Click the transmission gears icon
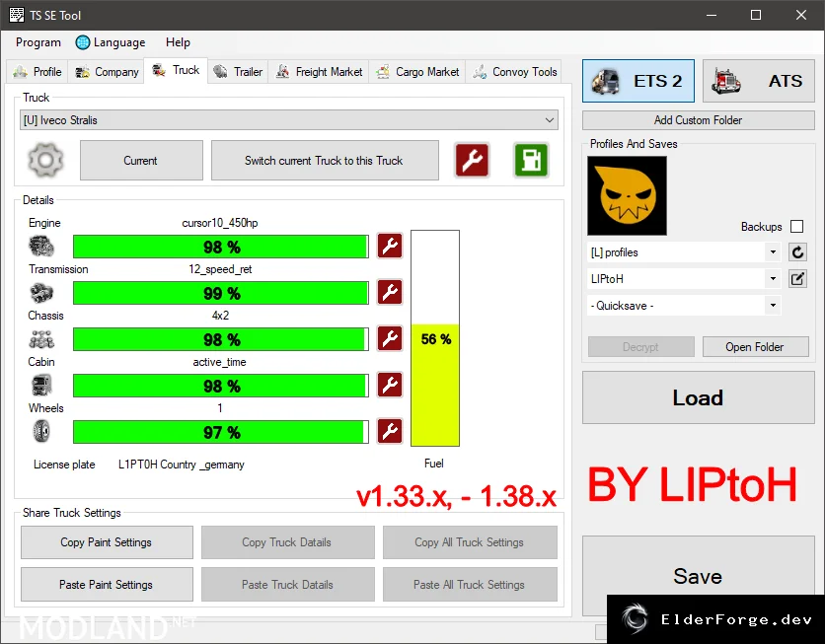 pos(41,293)
